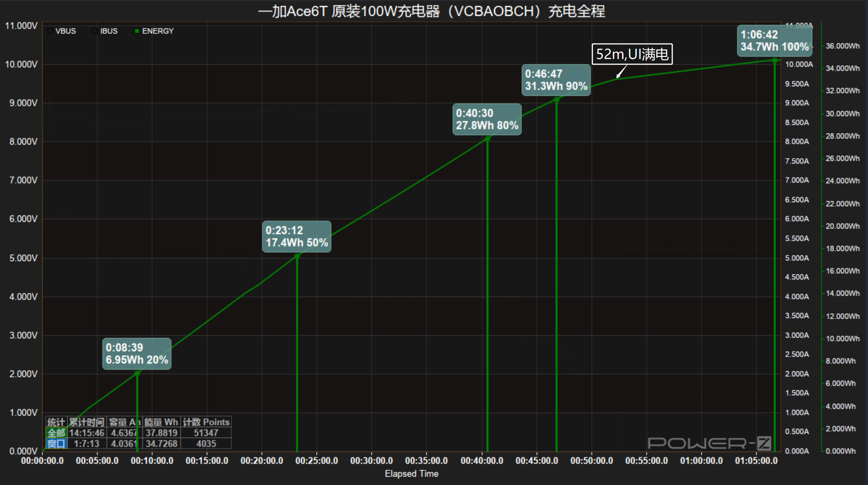Viewport: 868px width, 485px height.
Task: Click the 0:23:12 50% data label
Action: pyautogui.click(x=296, y=236)
